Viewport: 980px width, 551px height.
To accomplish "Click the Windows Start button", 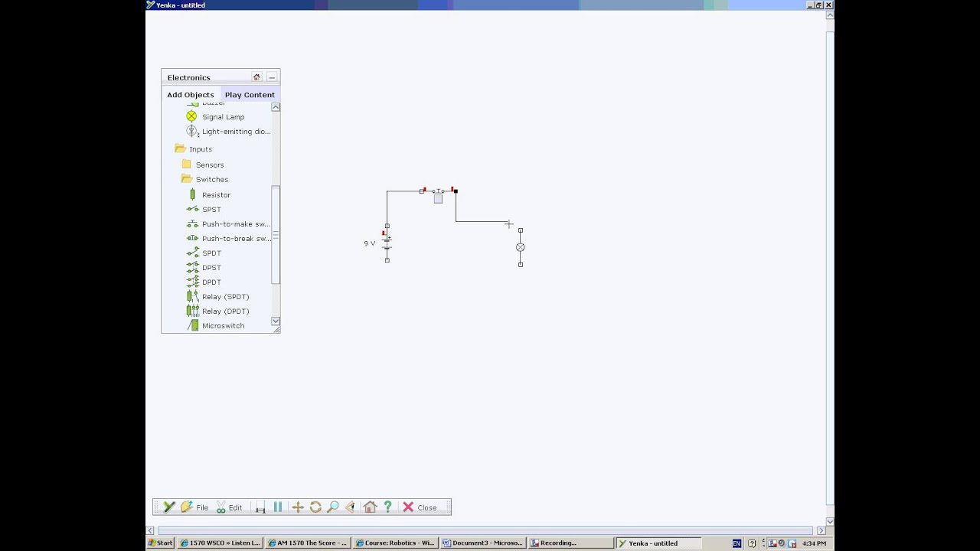I will point(161,543).
